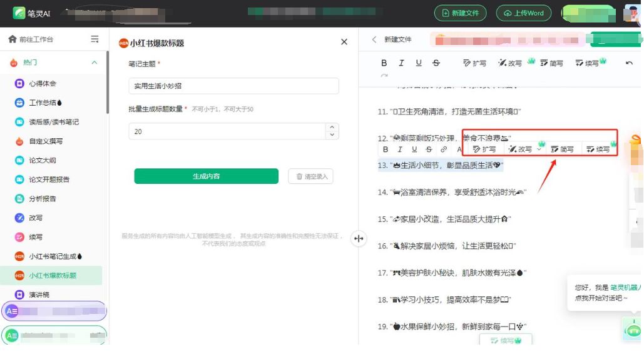The image size is (644, 354).
Task: Click the 续写 sidebar icon
Action: (19, 237)
